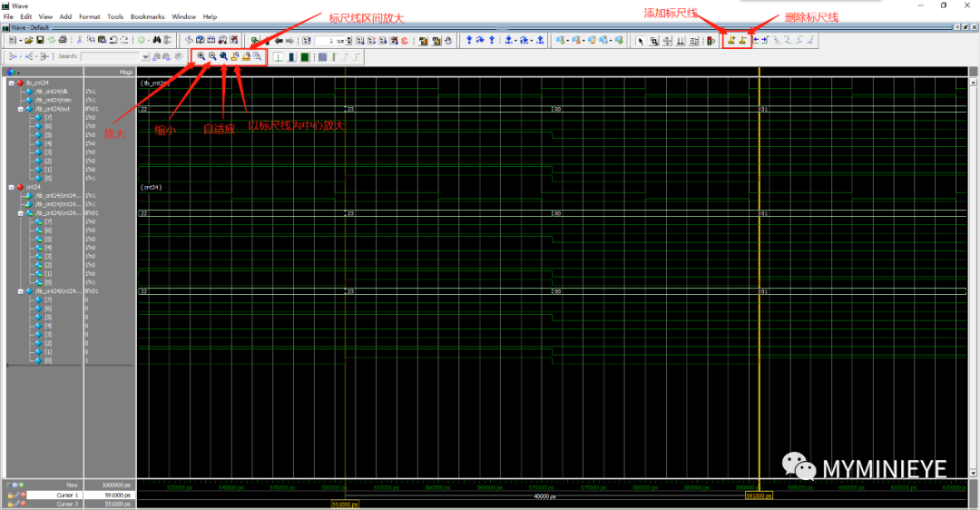This screenshot has width=980, height=510.
Task: Click the wave grid toggle icon
Action: click(x=322, y=57)
